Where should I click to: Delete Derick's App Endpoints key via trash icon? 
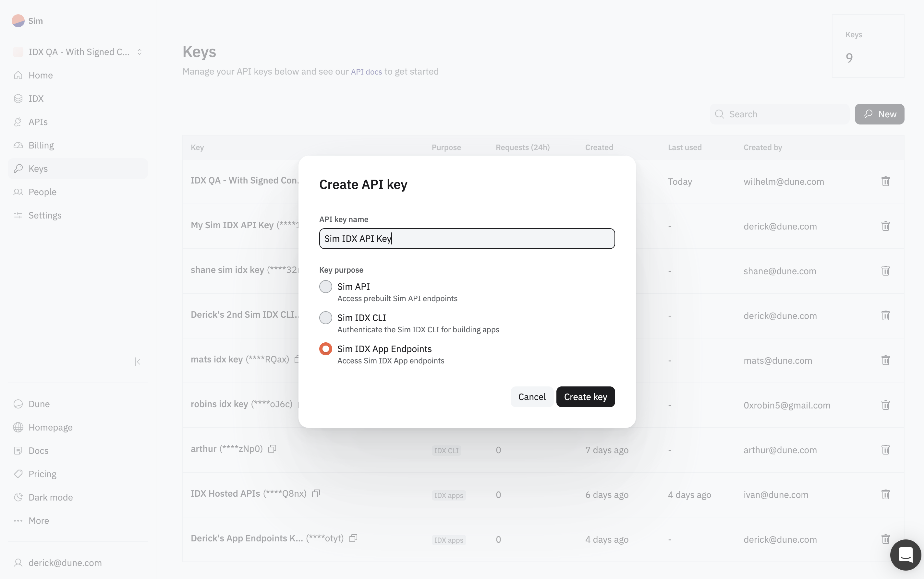coord(885,539)
